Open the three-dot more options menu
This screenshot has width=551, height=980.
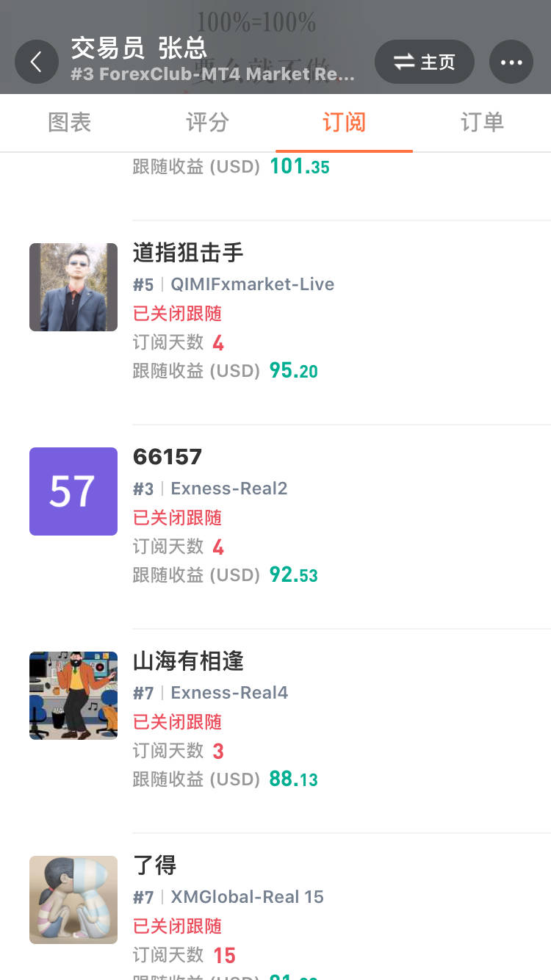pyautogui.click(x=511, y=62)
